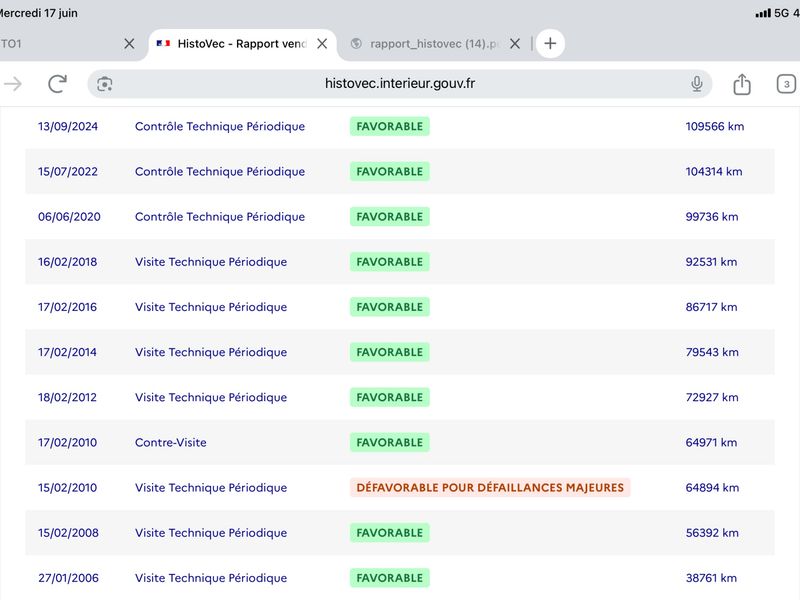Click the 79543 km mileage value
Viewport: 800px width, 600px height.
[712, 352]
